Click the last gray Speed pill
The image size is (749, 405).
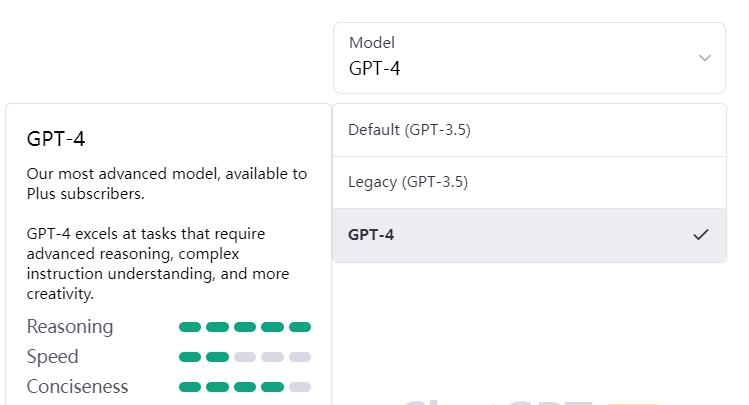[x=300, y=357]
